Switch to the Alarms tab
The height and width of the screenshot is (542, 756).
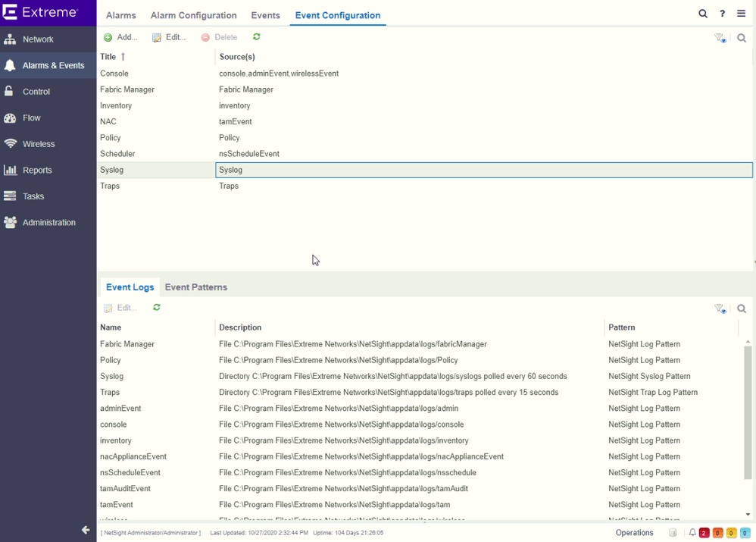tap(121, 15)
